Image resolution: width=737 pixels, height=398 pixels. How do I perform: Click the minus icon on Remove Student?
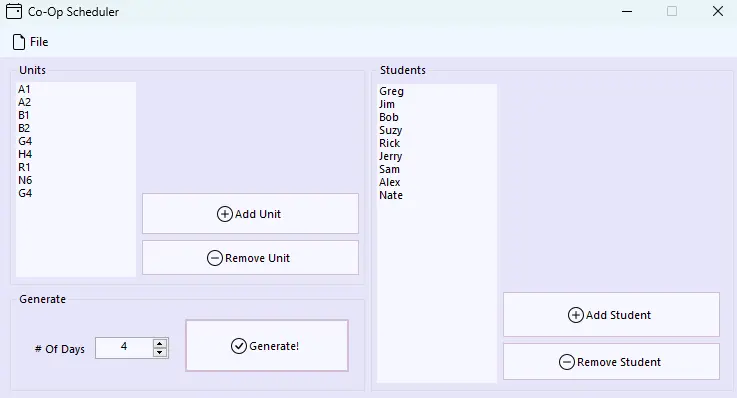click(x=567, y=362)
